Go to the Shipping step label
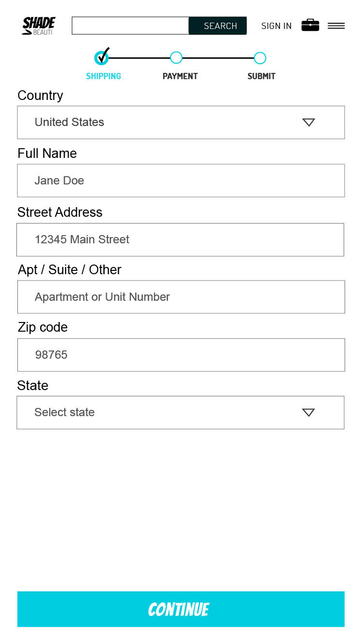The image size is (362, 644). click(x=103, y=76)
